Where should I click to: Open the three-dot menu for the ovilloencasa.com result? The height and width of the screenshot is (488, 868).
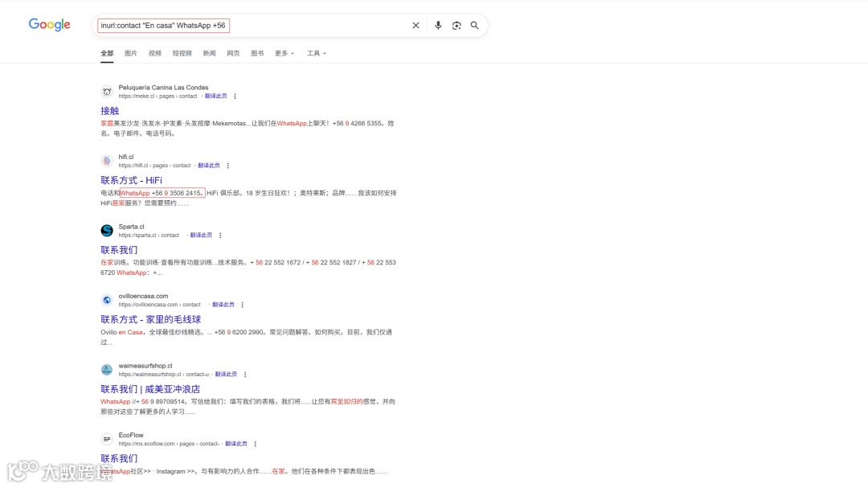coord(243,305)
